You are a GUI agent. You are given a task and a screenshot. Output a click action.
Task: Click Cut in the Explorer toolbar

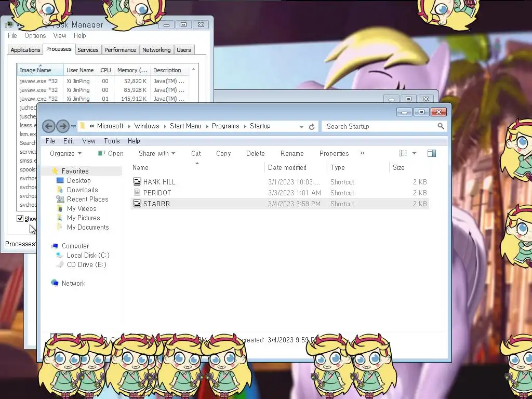tap(196, 153)
